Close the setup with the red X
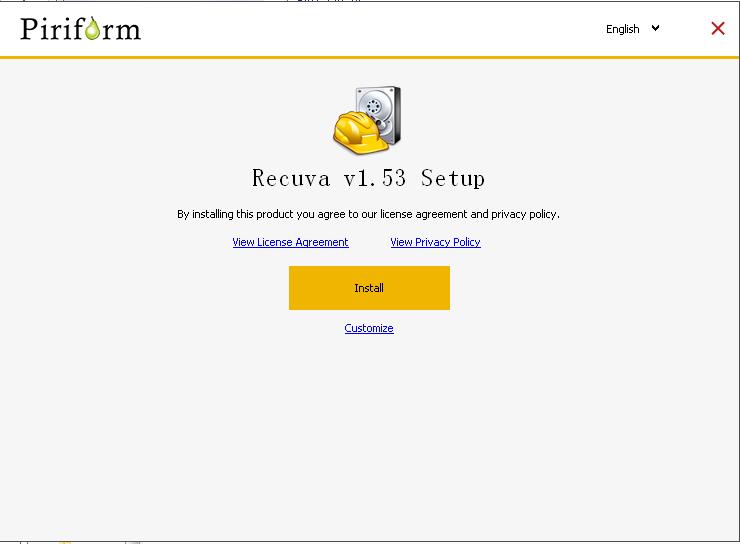Image resolution: width=740 pixels, height=544 pixels. (717, 28)
